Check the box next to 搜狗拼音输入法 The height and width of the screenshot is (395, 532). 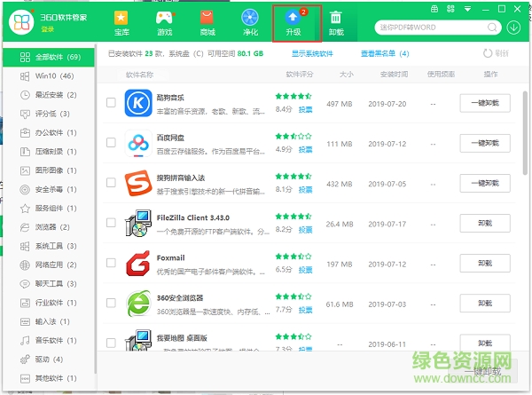111,183
